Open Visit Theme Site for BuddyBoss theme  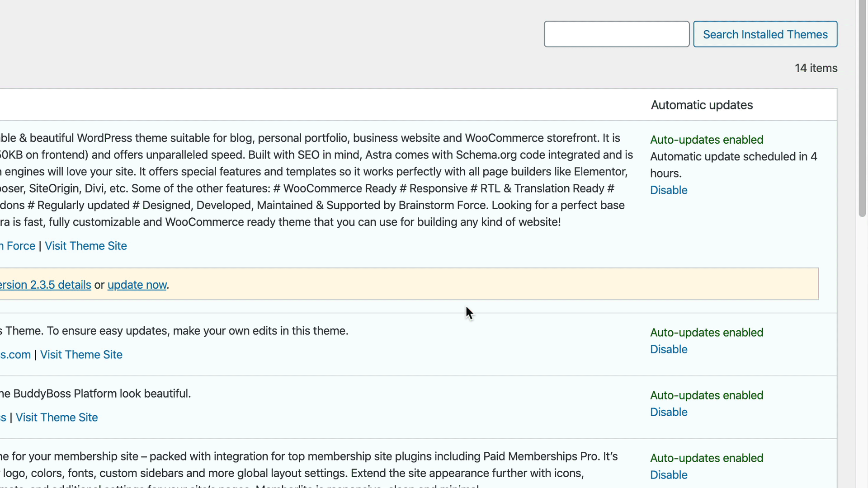(57, 418)
